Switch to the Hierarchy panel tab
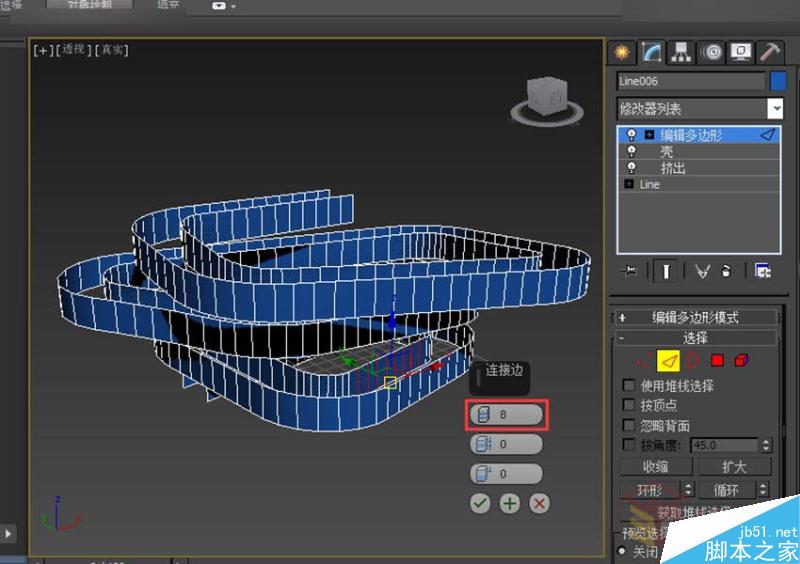The image size is (800, 564). [x=681, y=52]
